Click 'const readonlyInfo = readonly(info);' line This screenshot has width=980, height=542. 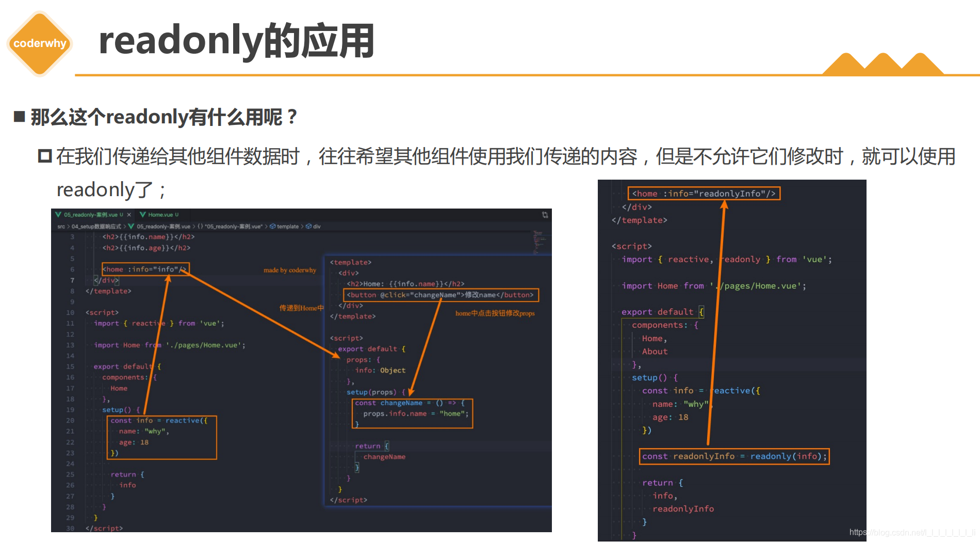point(734,456)
